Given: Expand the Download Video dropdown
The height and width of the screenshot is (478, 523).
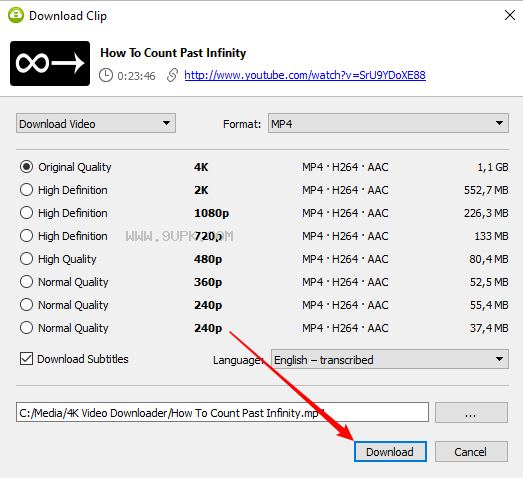Looking at the screenshot, I should coord(96,123).
